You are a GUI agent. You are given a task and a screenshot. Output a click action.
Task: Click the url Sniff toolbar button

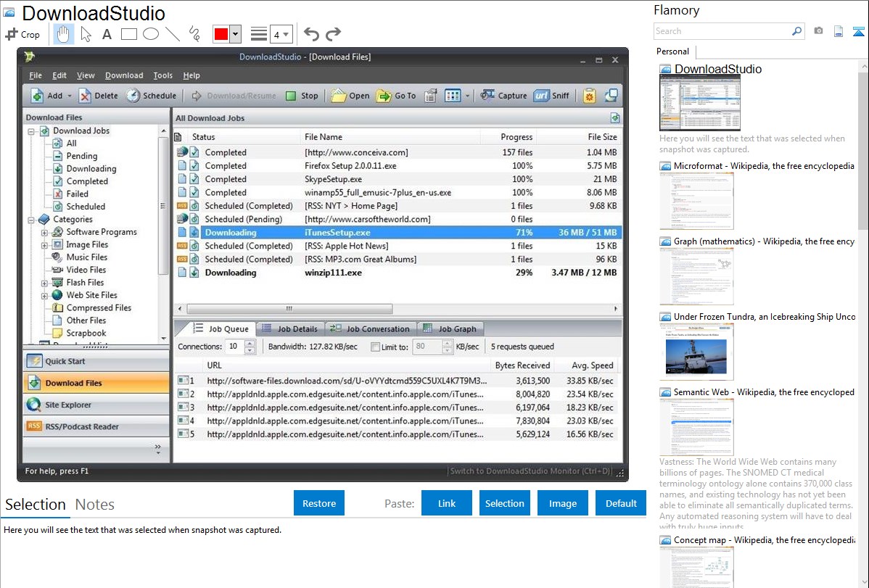coord(551,95)
